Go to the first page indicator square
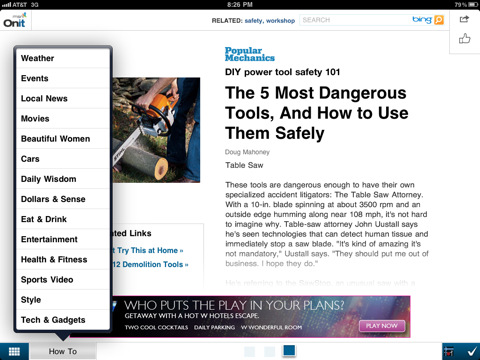Image resolution: width=480 pixels, height=360 pixels. coord(250,351)
